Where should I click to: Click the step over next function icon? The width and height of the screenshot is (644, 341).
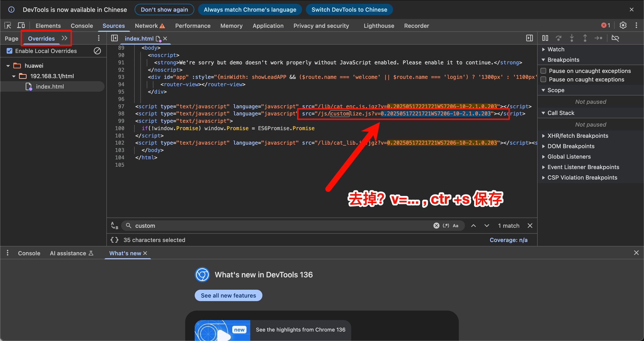[559, 38]
